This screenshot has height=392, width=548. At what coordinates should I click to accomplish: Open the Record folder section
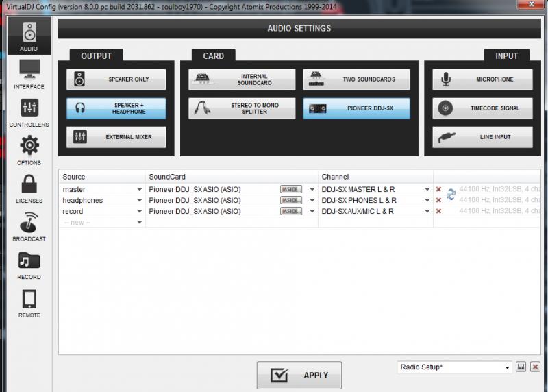[29, 265]
